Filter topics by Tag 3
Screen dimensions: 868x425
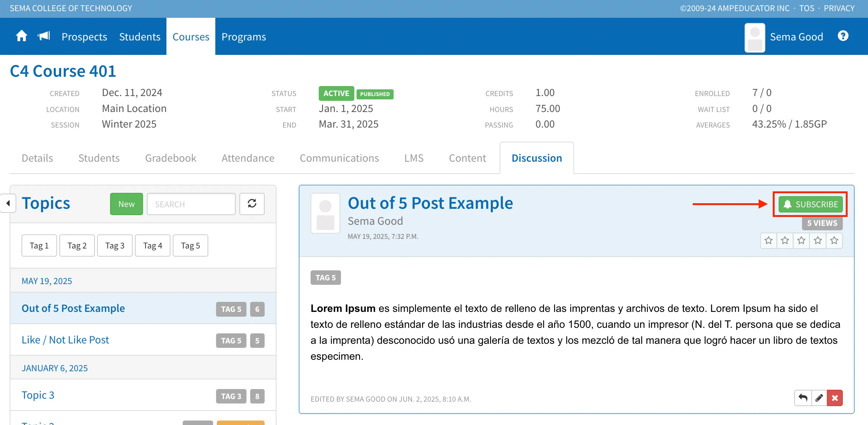pyautogui.click(x=115, y=246)
